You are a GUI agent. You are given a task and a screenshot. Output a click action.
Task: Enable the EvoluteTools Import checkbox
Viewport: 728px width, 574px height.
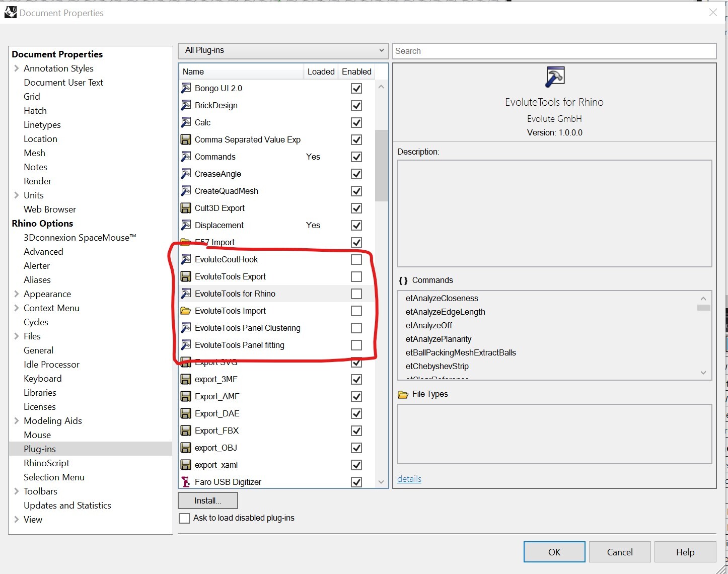pyautogui.click(x=356, y=311)
